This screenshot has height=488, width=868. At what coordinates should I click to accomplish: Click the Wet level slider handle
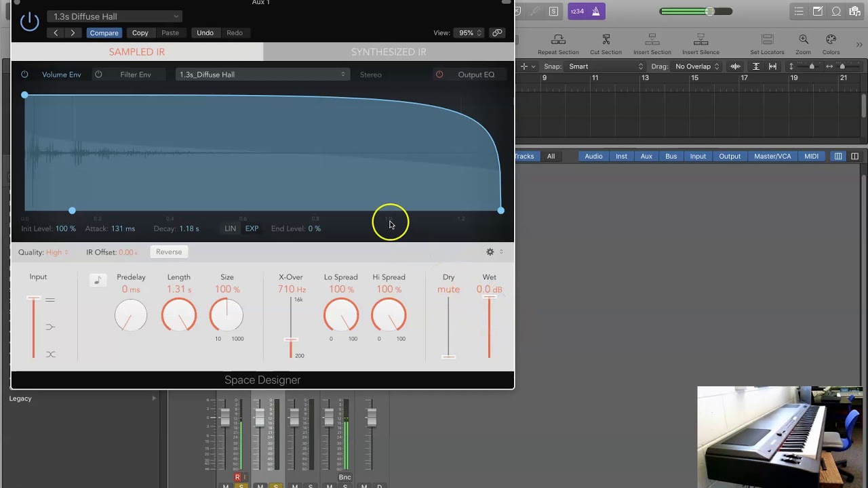pyautogui.click(x=489, y=298)
